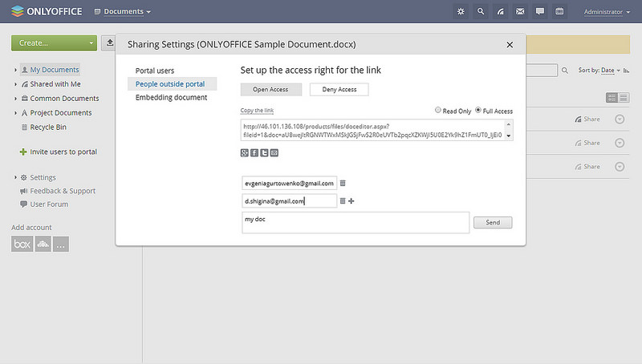The height and width of the screenshot is (364, 642).
Task: Switch to Portal users tab
Action: click(155, 71)
